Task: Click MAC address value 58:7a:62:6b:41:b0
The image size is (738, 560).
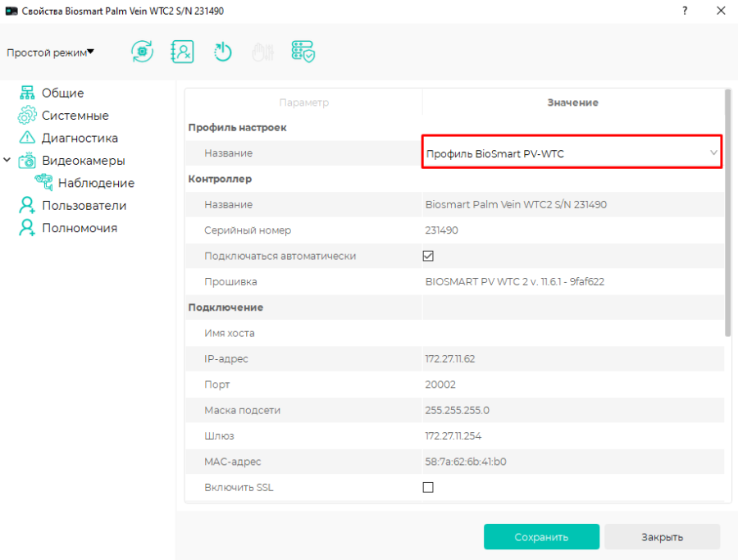Action: tap(466, 462)
